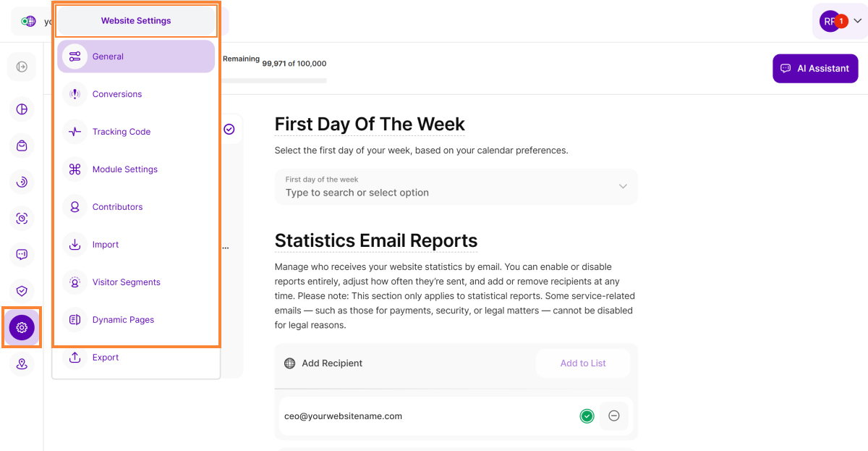Remove recipient ceo@yourwebsitename.com with minus icon

coord(614,416)
